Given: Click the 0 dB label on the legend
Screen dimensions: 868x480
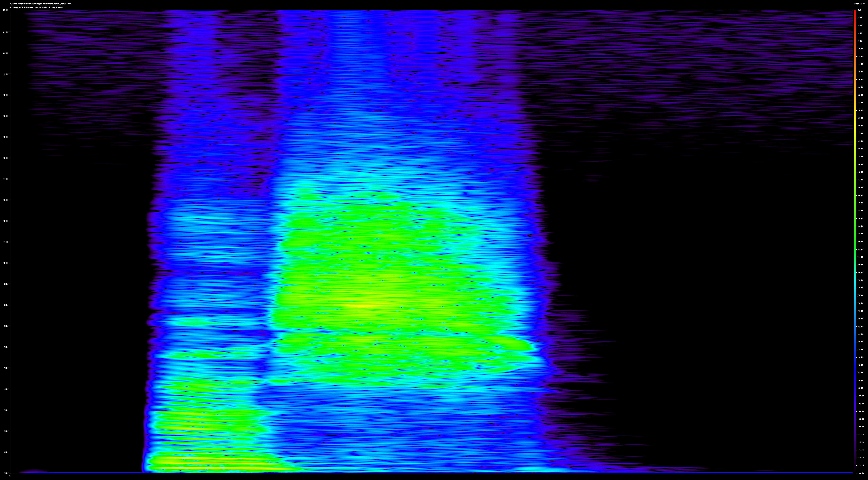Looking at the screenshot, I should tap(860, 10).
